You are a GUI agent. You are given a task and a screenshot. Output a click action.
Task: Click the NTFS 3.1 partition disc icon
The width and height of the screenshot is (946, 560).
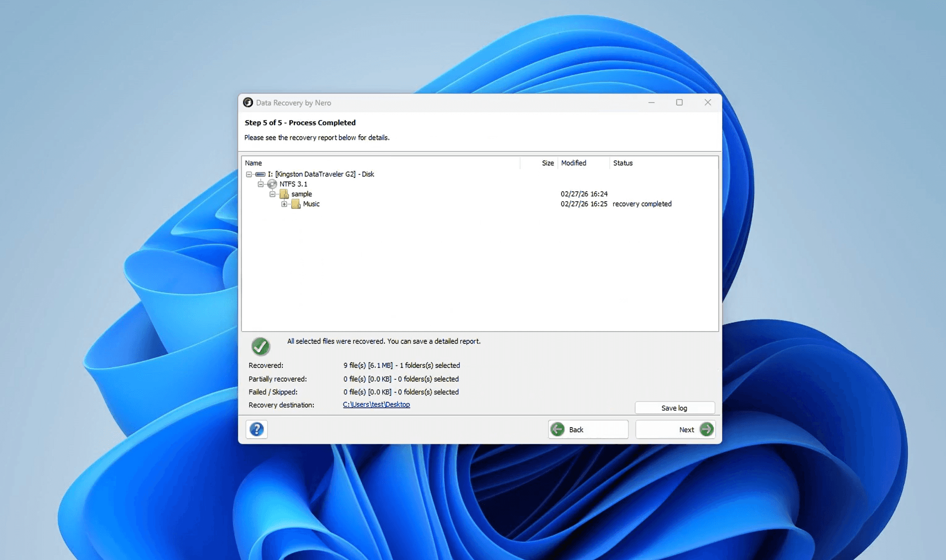(x=272, y=184)
